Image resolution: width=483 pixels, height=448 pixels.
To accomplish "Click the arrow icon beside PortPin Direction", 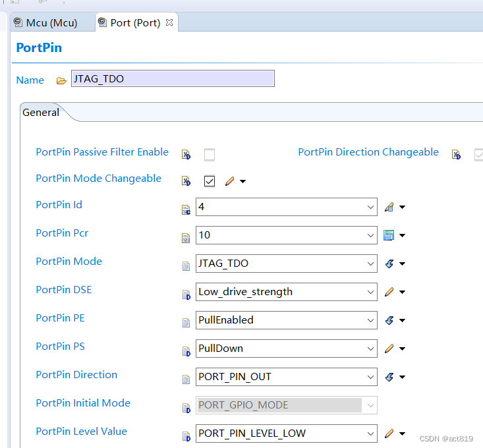I will click(x=389, y=377).
